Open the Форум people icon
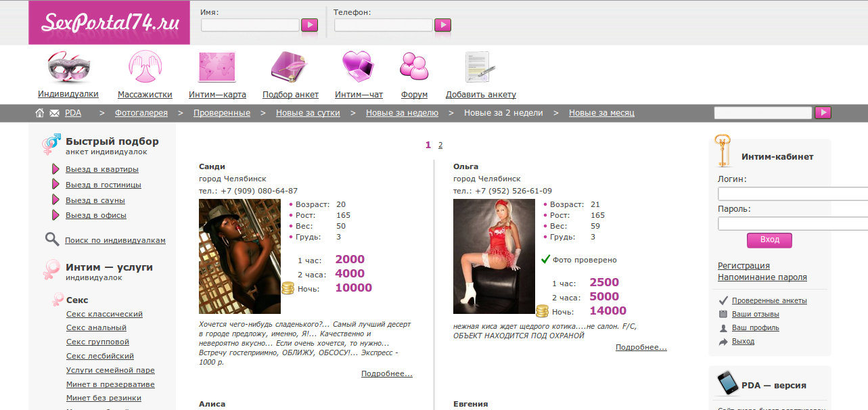The width and height of the screenshot is (868, 410). coord(414,67)
